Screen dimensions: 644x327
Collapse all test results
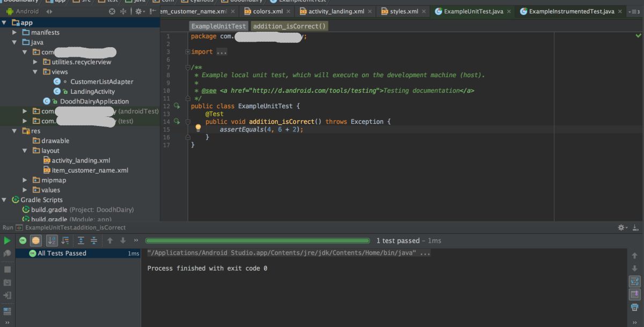93,241
